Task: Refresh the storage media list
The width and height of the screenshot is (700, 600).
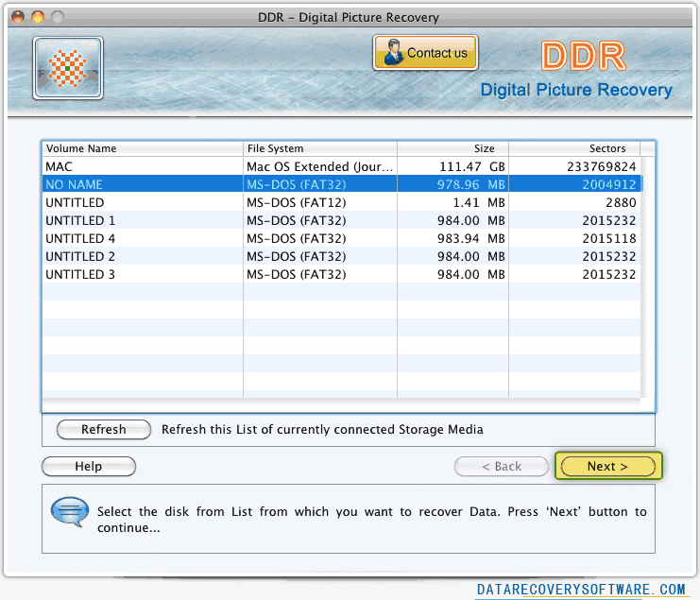Action: tap(104, 430)
